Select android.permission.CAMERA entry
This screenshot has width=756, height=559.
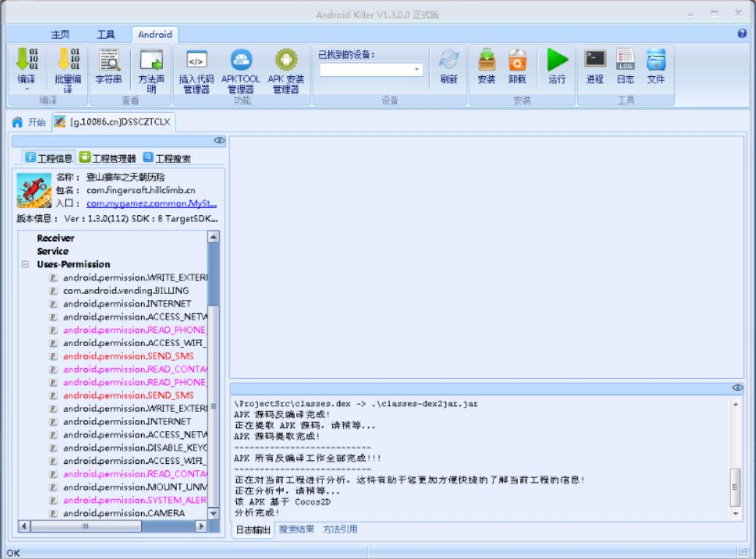(124, 513)
